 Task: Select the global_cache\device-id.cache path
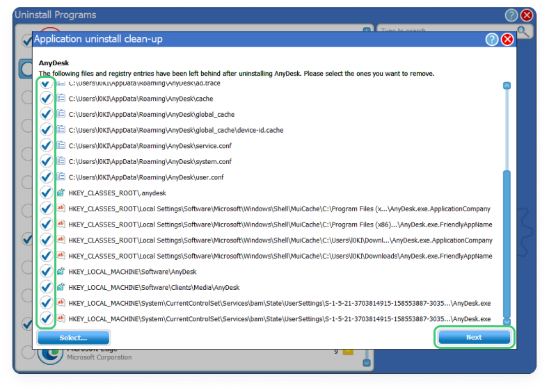click(x=176, y=131)
